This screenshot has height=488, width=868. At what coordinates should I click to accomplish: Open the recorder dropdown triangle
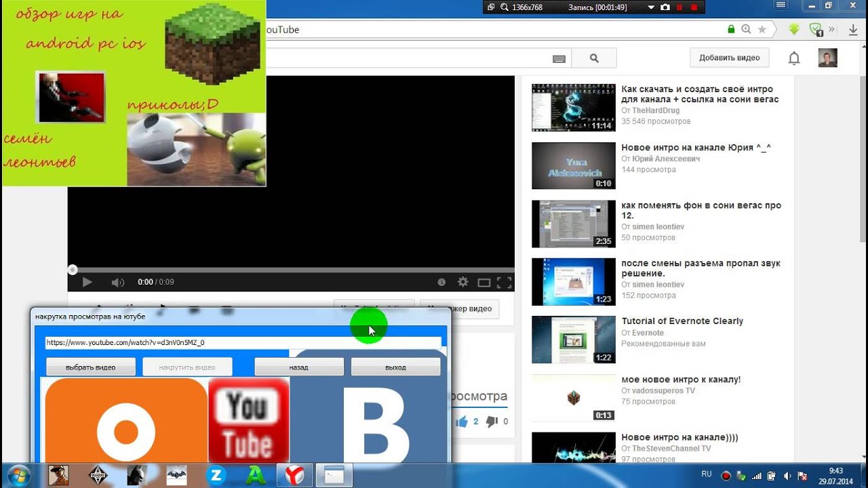pos(651,7)
